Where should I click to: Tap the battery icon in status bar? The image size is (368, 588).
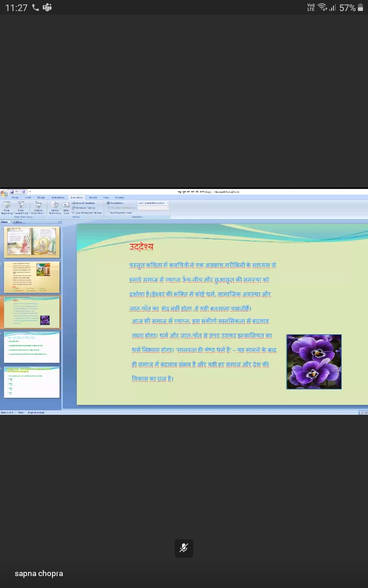pos(360,7)
